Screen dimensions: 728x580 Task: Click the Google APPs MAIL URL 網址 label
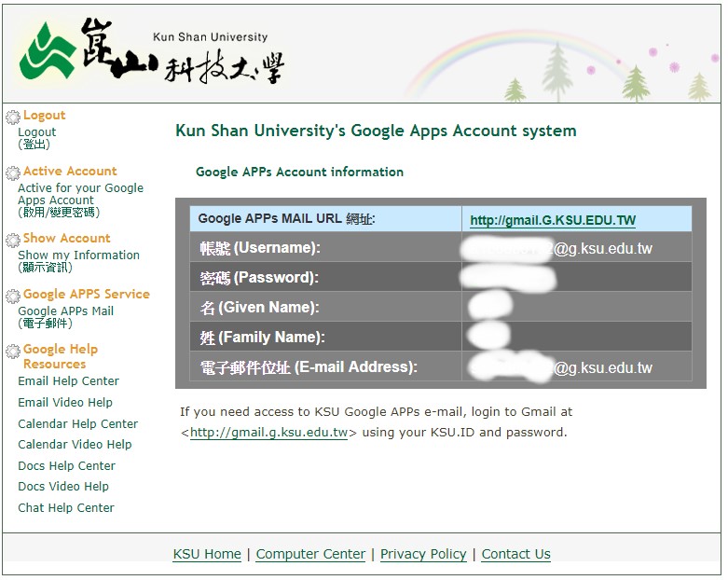326,219
